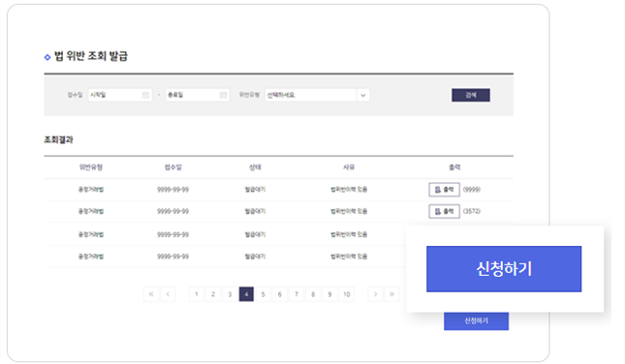Viewport: 625px width, 364px height.
Task: Click the 상태 column header
Action: (x=255, y=167)
